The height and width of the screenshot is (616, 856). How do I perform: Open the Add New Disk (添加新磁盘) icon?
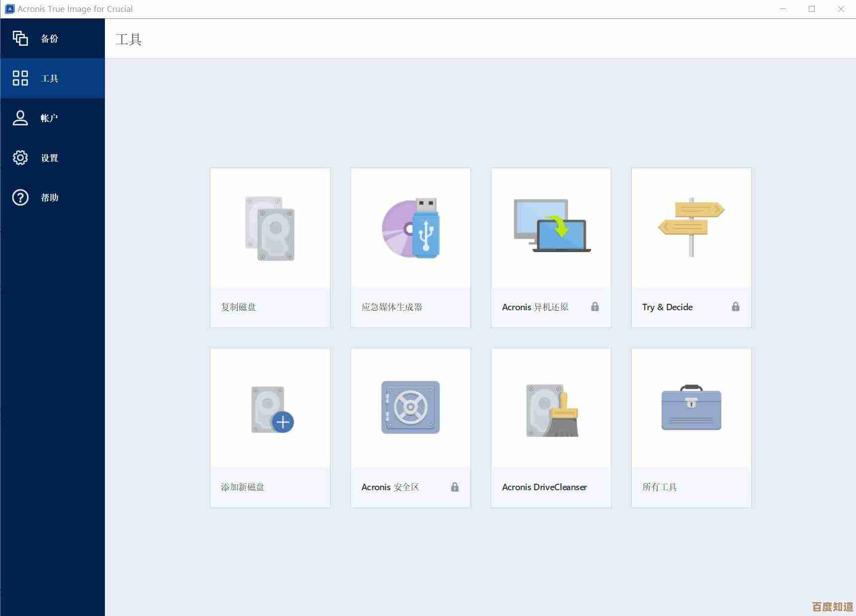click(272, 409)
